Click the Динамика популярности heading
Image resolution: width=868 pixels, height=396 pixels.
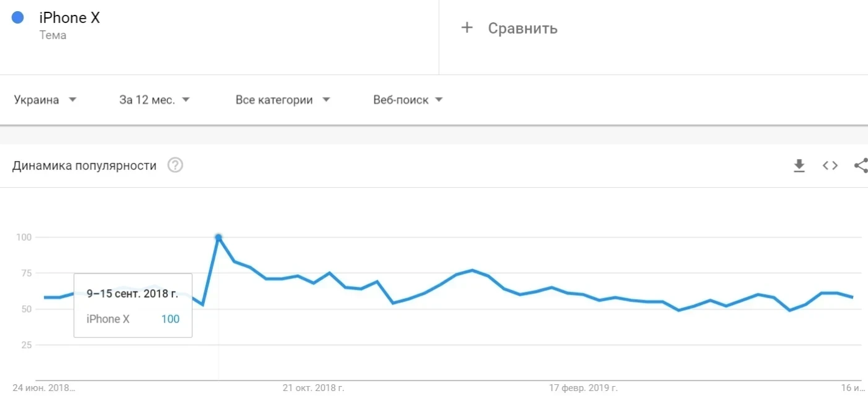pos(84,165)
